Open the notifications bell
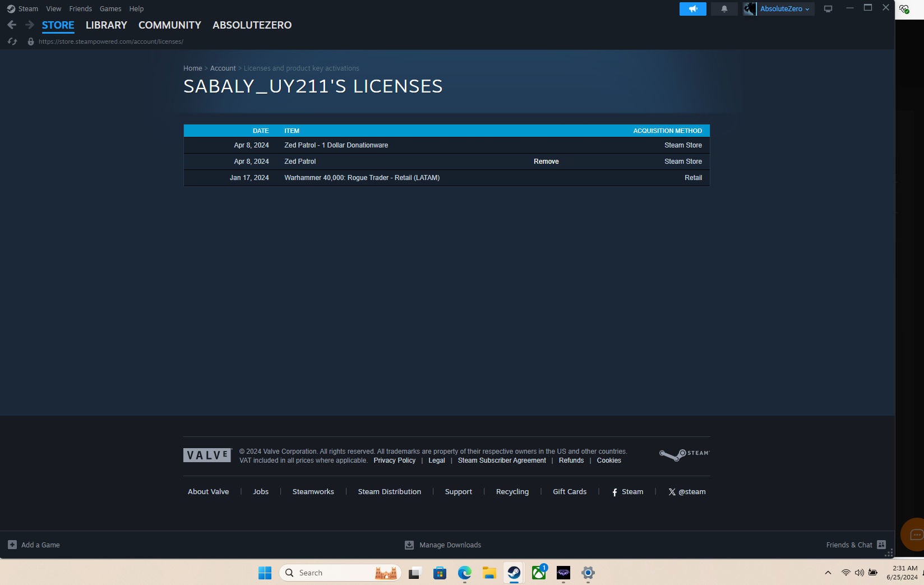 click(x=724, y=9)
